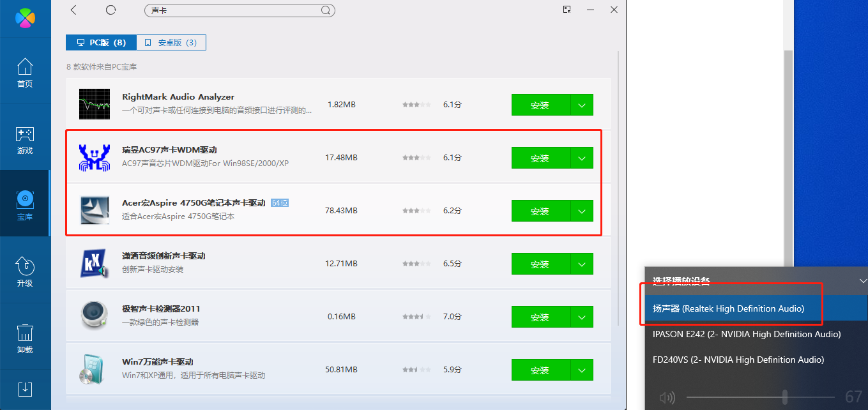Click the 78.43MB size text
Viewport: 868px width, 410px height.
point(341,211)
